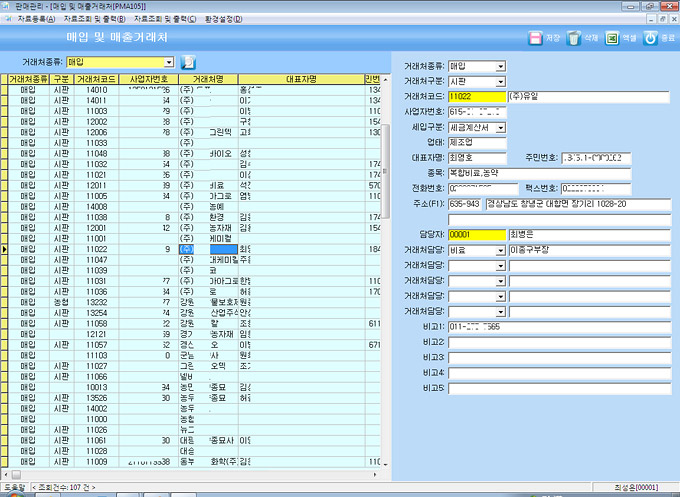
Task: Select the table row with code 14010
Action: tap(191, 90)
